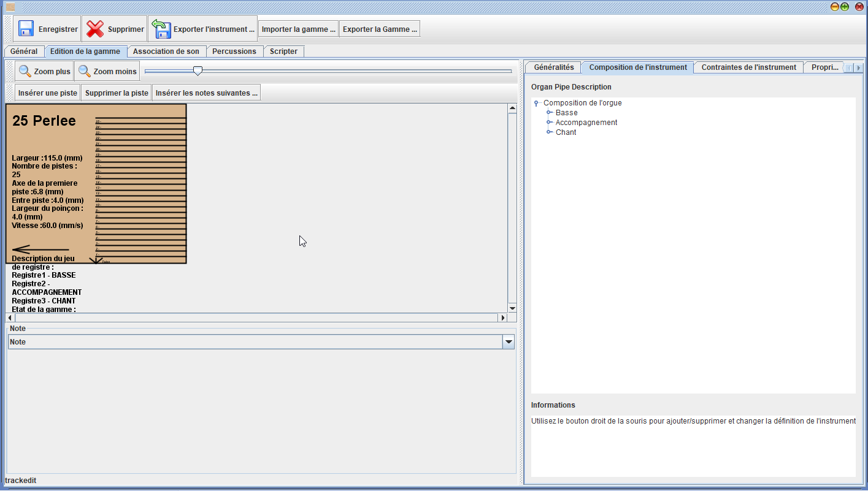Image resolution: width=868 pixels, height=491 pixels.
Task: Click Insérer une piste button
Action: [x=48, y=93]
